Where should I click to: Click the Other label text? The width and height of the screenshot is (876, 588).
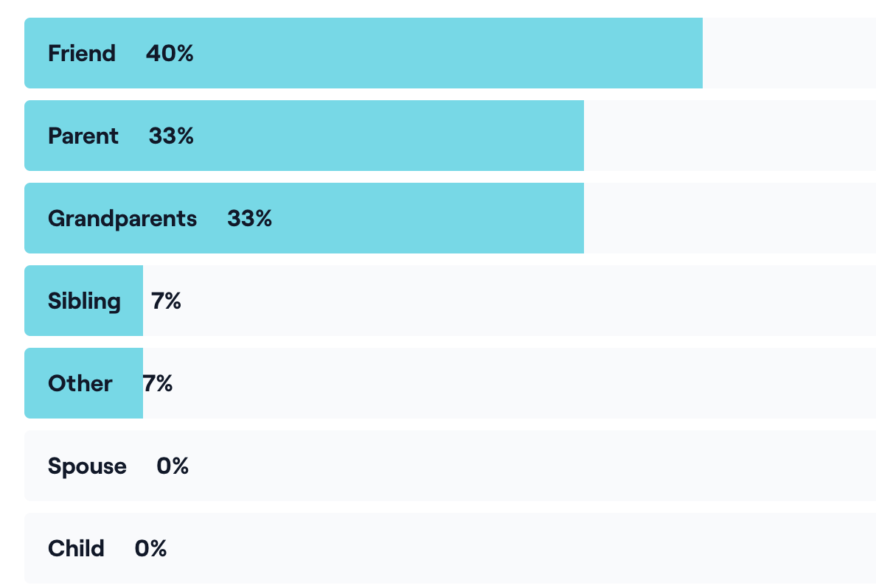click(80, 383)
